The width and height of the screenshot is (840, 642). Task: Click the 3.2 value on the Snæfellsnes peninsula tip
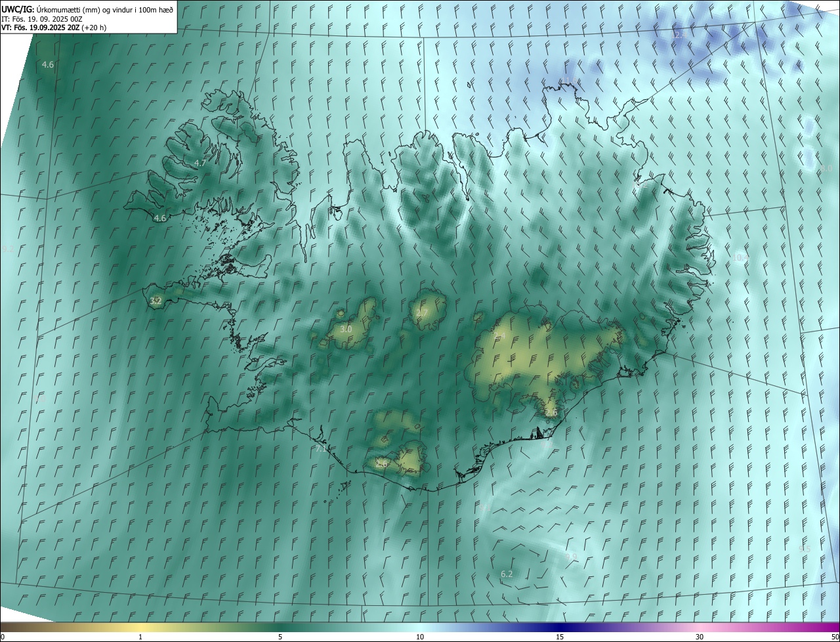(x=156, y=301)
